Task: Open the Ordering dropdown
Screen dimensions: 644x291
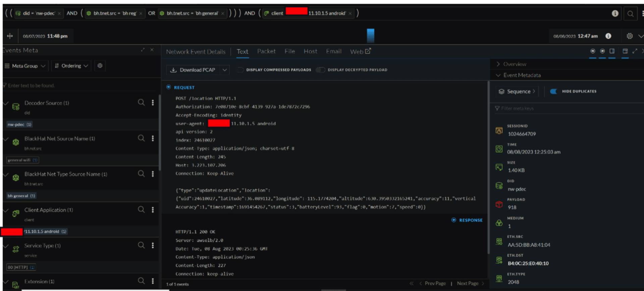Action: click(x=71, y=66)
